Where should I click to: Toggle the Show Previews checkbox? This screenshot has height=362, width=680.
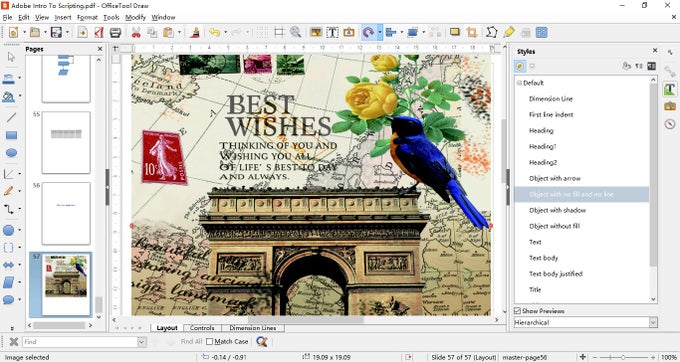(x=517, y=311)
